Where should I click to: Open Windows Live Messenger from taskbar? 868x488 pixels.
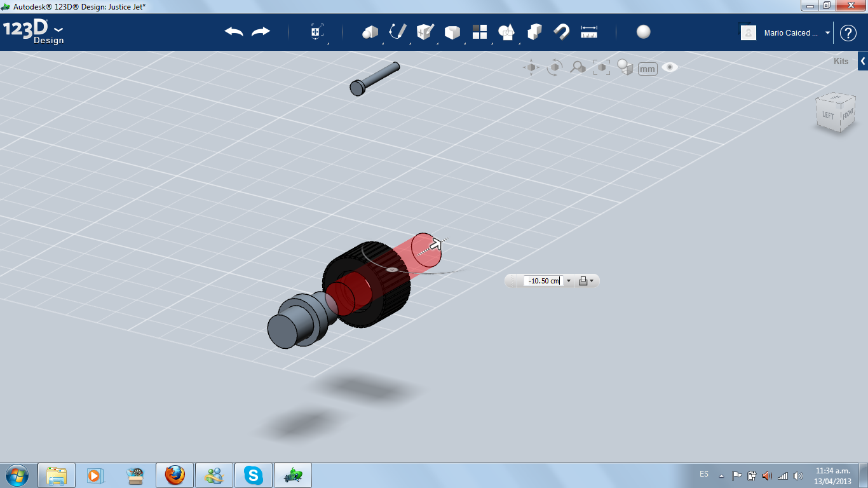tap(214, 475)
